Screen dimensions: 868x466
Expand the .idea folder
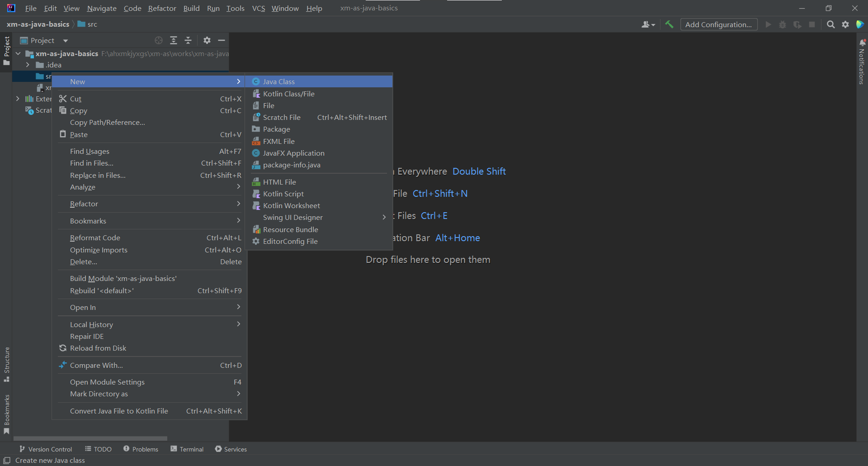click(28, 65)
